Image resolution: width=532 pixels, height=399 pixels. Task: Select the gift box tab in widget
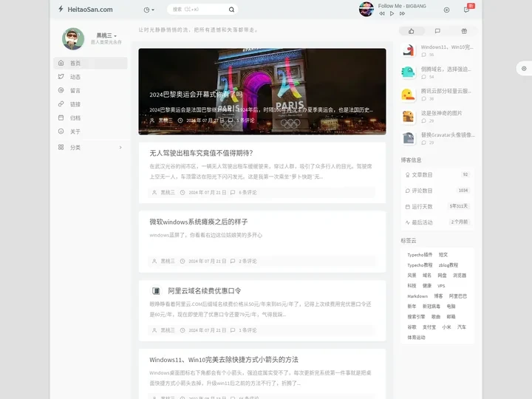(x=464, y=31)
